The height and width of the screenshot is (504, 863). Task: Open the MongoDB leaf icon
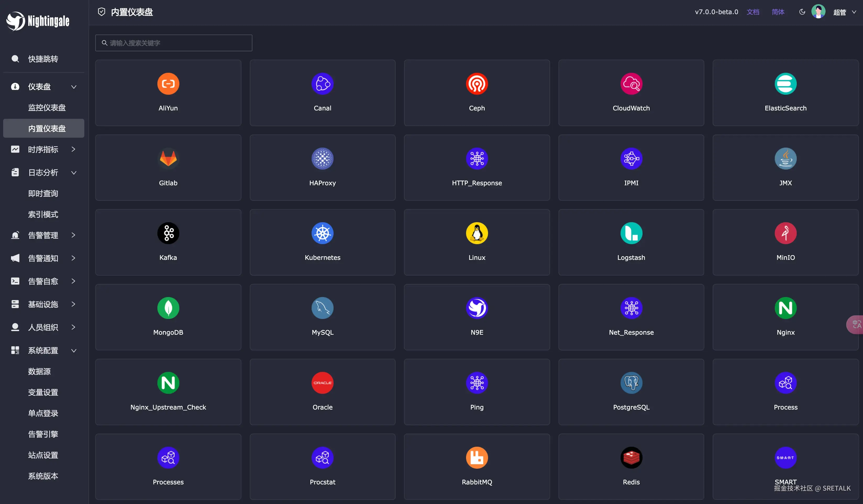[x=168, y=308]
